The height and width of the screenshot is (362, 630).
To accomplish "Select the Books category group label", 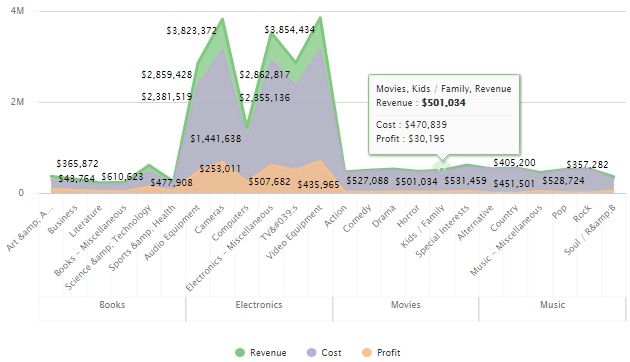I will pos(112,305).
